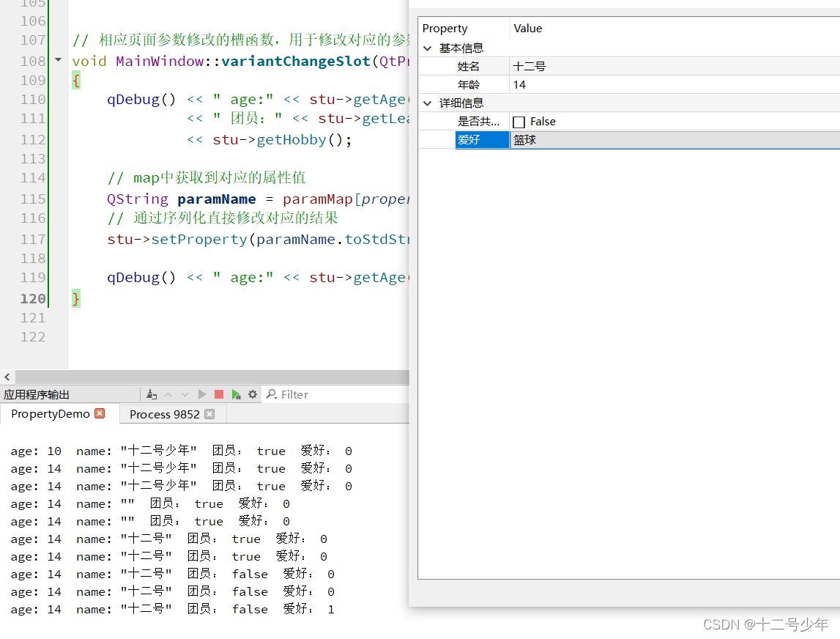Click the magnifier icon in the Filter box
Screen dimensions: 840x639
pyautogui.click(x=271, y=394)
